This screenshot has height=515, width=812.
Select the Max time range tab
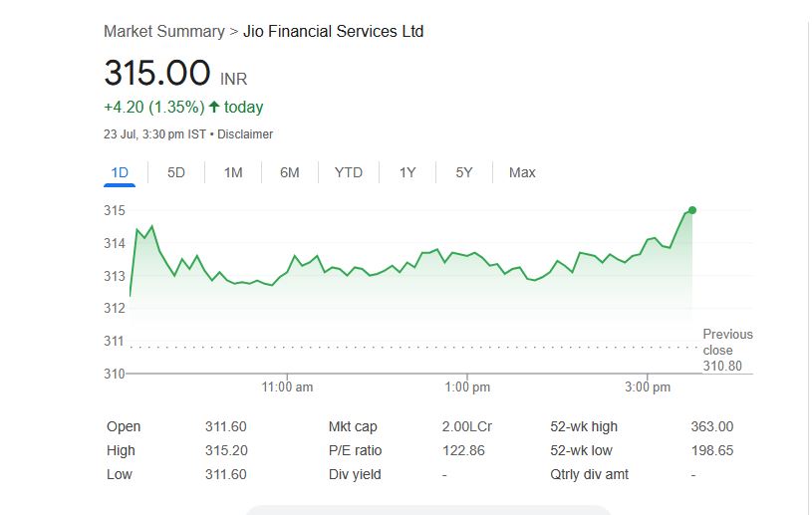coord(522,172)
